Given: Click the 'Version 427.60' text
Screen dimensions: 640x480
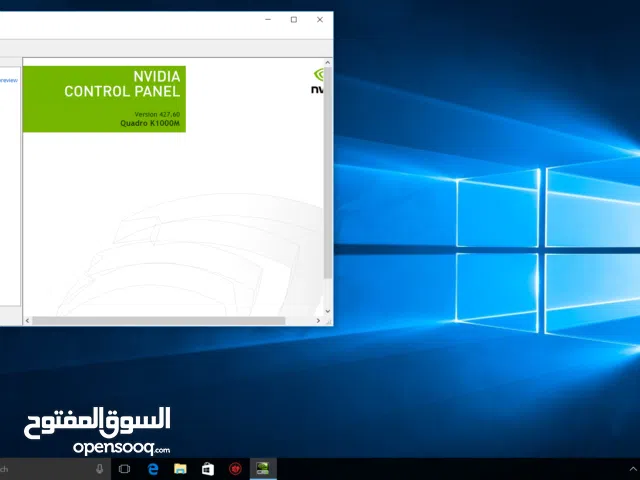Looking at the screenshot, I should [157, 114].
